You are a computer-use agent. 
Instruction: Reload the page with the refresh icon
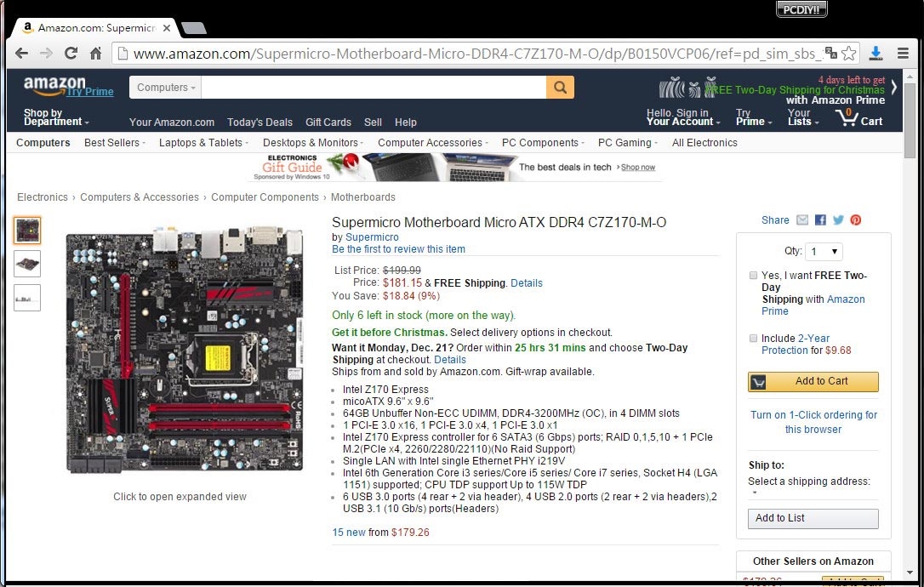[71, 53]
